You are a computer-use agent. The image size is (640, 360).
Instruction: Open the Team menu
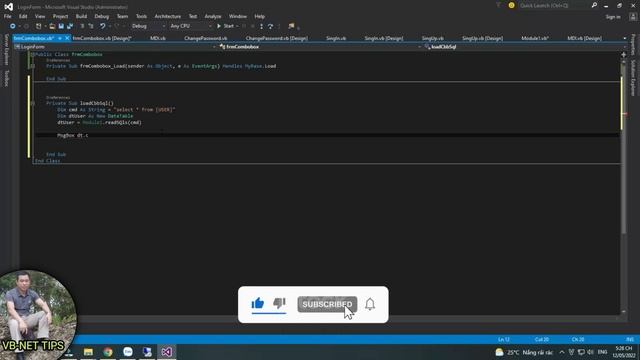tap(122, 16)
